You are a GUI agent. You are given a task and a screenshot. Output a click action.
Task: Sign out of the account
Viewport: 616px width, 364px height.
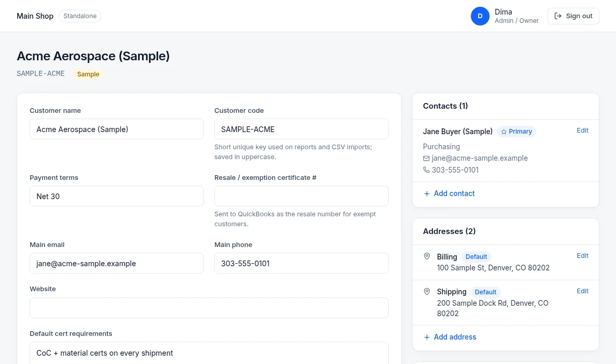point(573,16)
